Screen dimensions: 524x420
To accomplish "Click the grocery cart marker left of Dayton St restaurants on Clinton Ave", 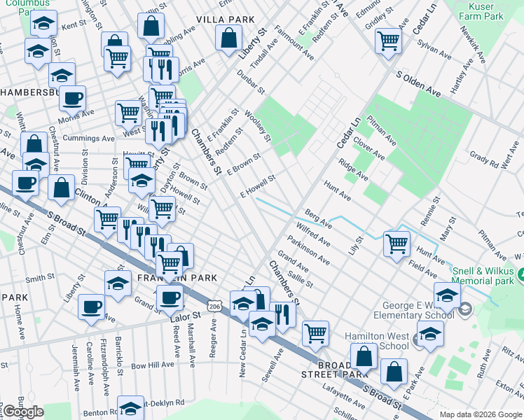I will tap(108, 219).
